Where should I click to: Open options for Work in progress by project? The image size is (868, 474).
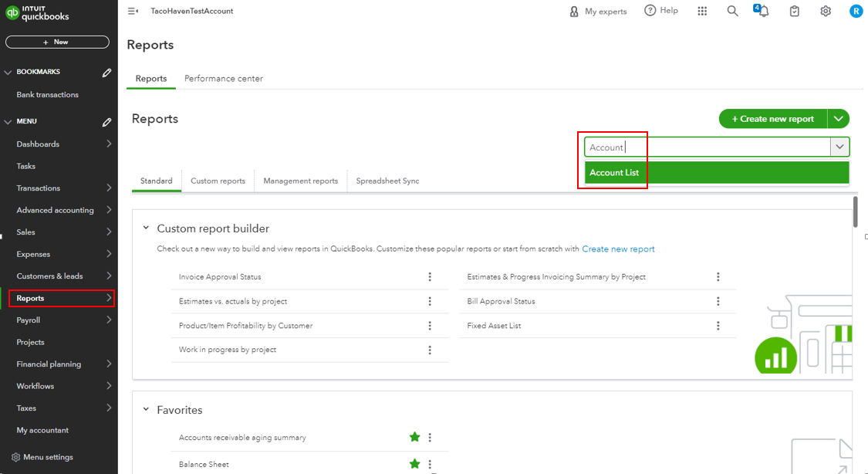[430, 350]
